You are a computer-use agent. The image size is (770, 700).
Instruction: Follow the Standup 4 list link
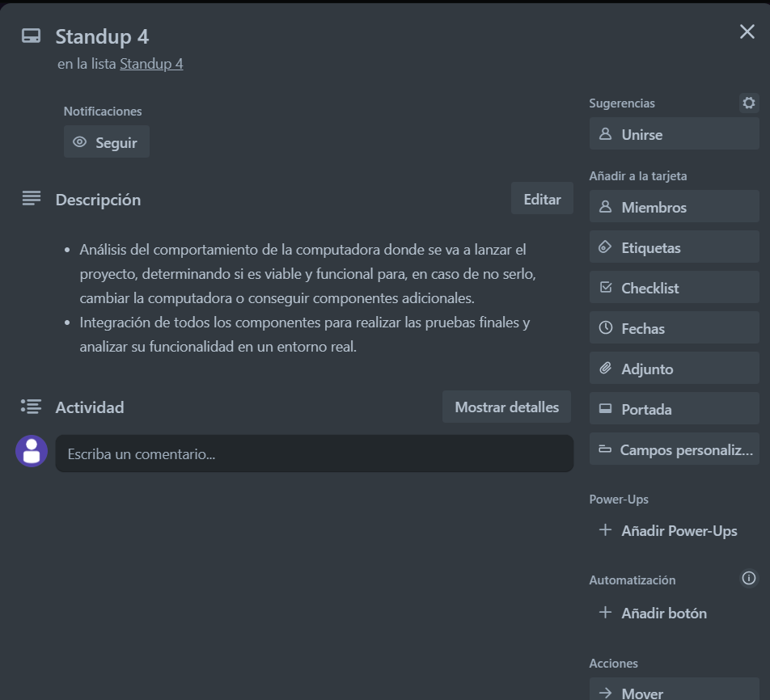[x=151, y=63]
